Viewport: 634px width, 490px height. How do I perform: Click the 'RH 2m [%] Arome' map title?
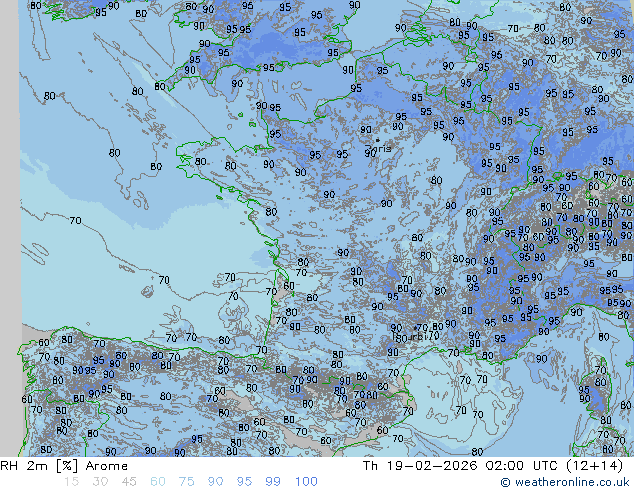[64, 466]
